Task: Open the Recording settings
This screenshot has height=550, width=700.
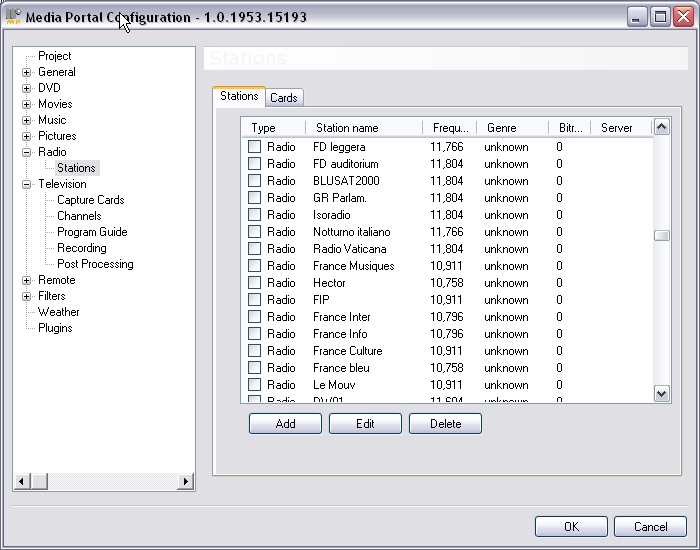Action: point(82,248)
